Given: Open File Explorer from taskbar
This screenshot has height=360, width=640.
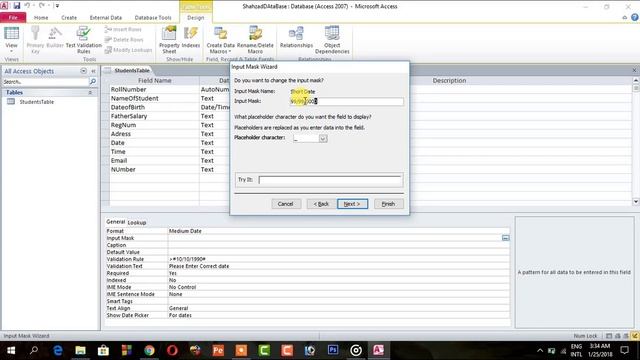Looking at the screenshot, I should coord(80,350).
